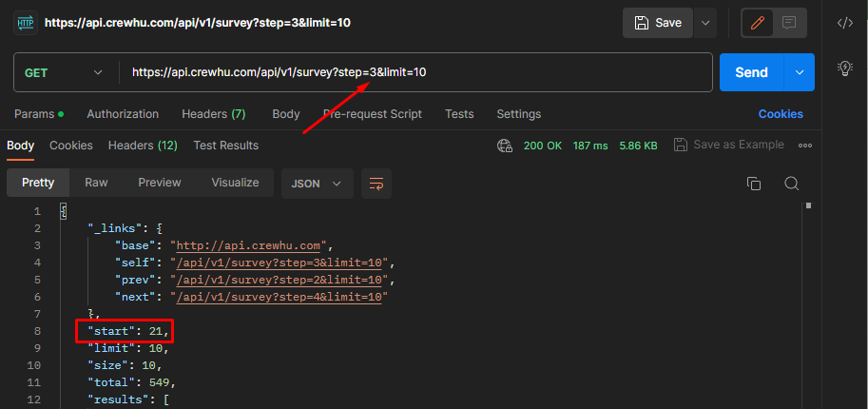Click the HTTP request icon beside the title
This screenshot has height=409, width=868.
(26, 23)
